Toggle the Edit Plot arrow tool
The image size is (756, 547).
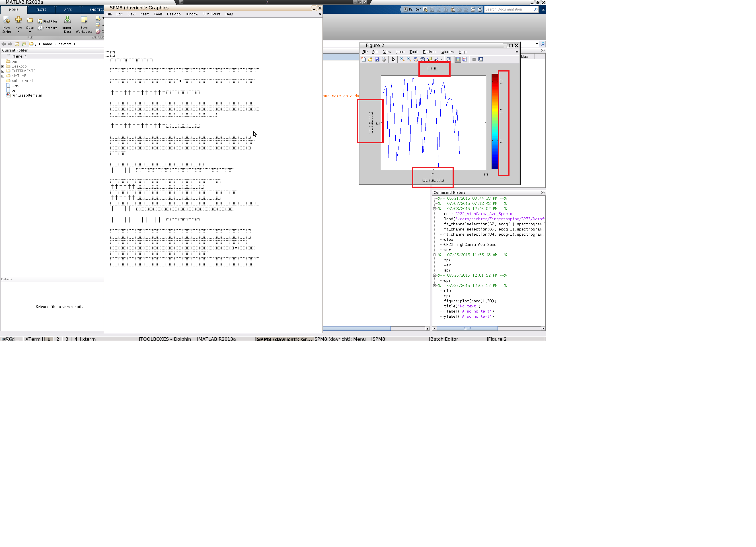[393, 59]
